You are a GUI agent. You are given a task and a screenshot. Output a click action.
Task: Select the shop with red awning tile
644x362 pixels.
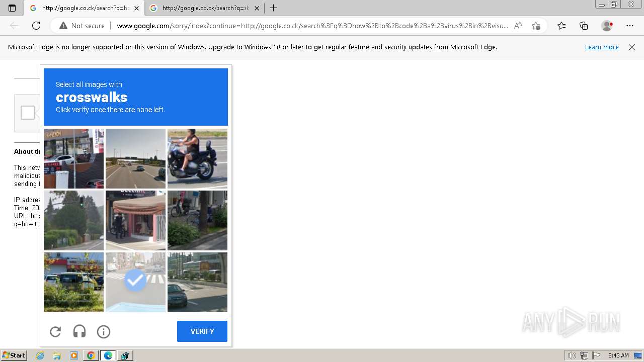[x=135, y=220]
